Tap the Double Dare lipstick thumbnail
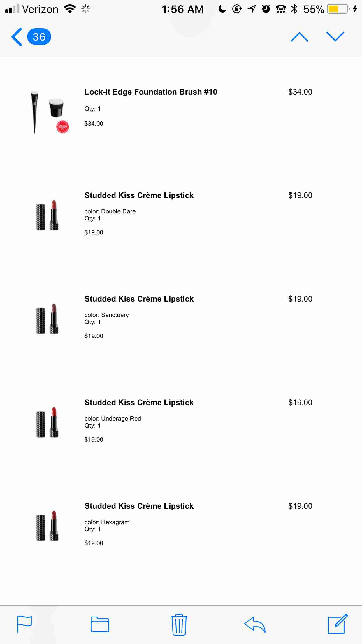The width and height of the screenshot is (362, 644). [47, 215]
